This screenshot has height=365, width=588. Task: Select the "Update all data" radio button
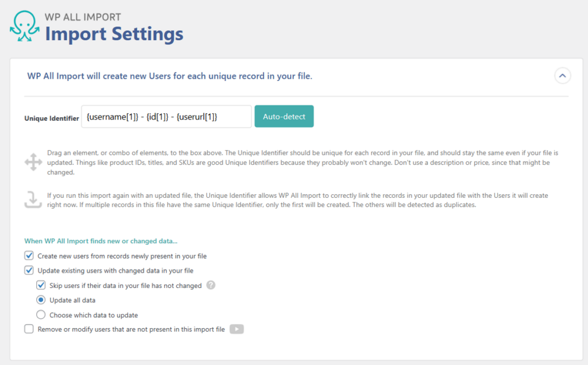[41, 299]
